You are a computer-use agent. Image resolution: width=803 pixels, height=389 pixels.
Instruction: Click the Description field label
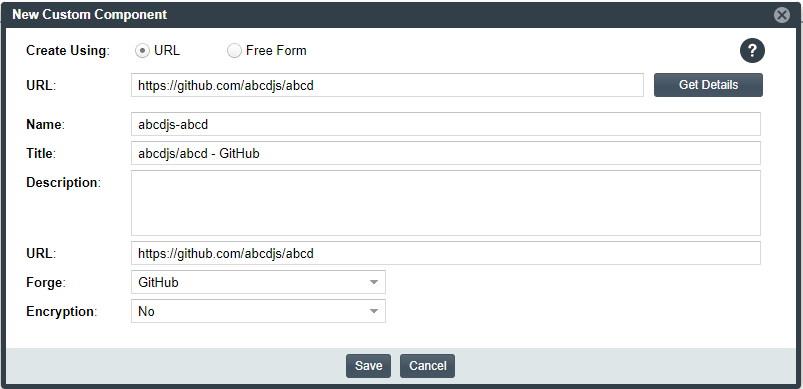click(64, 183)
